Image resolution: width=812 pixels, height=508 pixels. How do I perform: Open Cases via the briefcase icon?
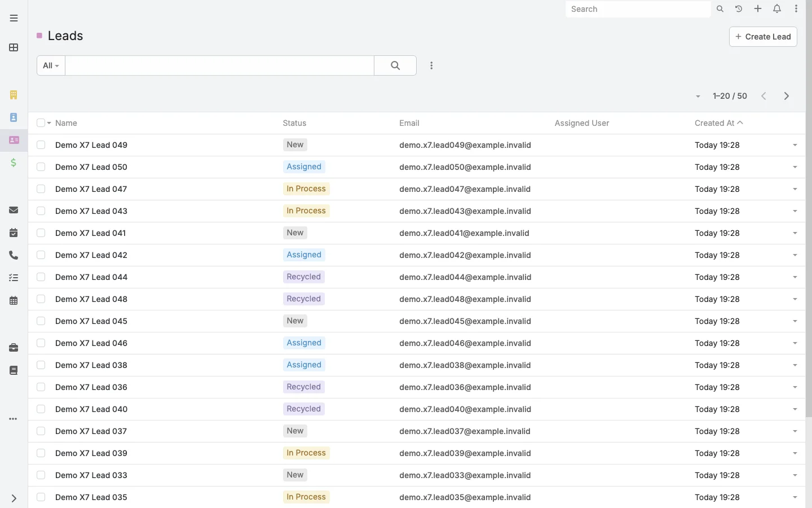pos(14,348)
